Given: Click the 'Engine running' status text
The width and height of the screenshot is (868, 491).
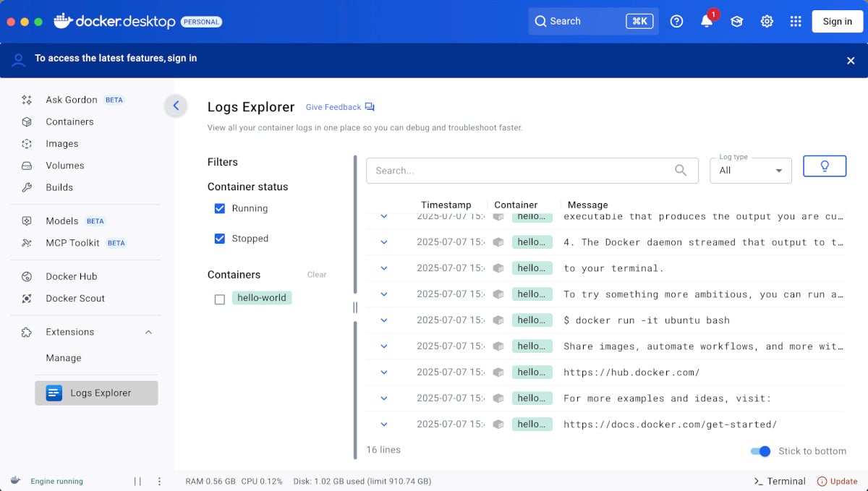Looking at the screenshot, I should click(x=56, y=481).
